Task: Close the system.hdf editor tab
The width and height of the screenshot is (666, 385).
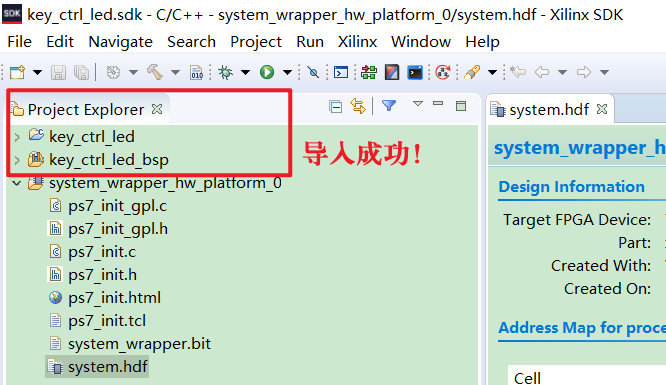Action: (602, 109)
